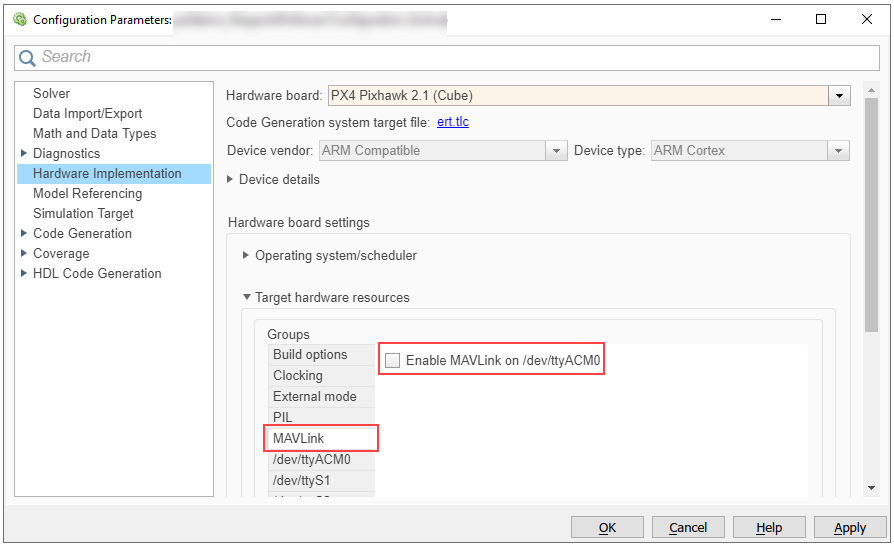Click the Configuration Parameters gear icon
The width and height of the screenshot is (894, 549).
tap(20, 20)
